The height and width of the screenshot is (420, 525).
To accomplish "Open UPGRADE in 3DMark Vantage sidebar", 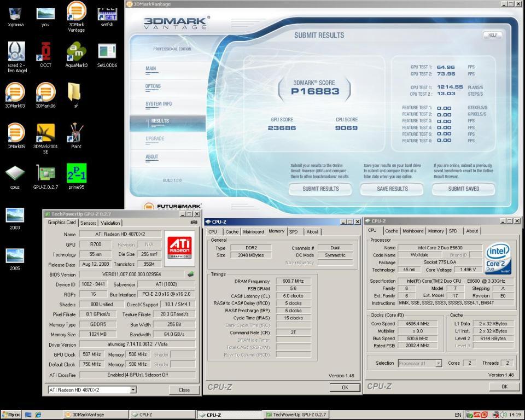I will (155, 139).
